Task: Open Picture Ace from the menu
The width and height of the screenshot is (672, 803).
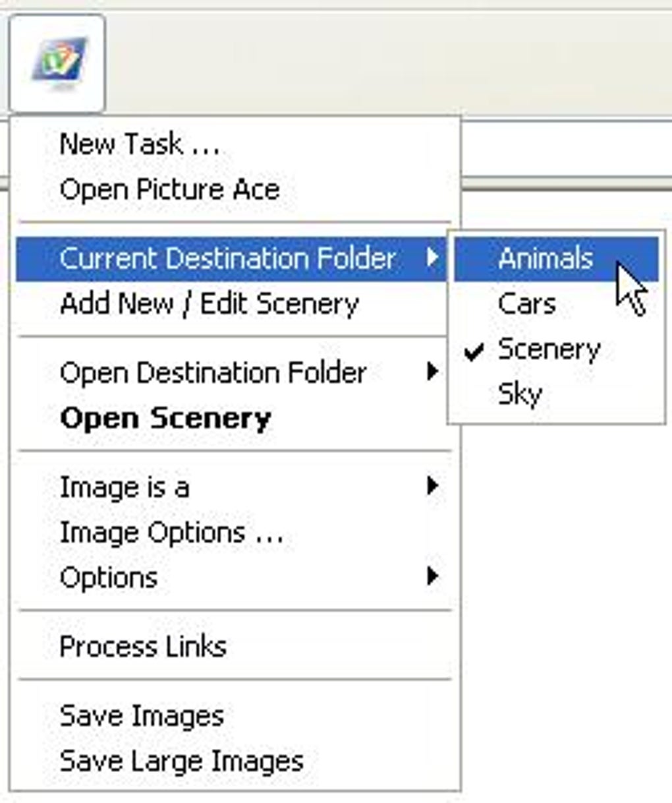Action: (x=169, y=190)
